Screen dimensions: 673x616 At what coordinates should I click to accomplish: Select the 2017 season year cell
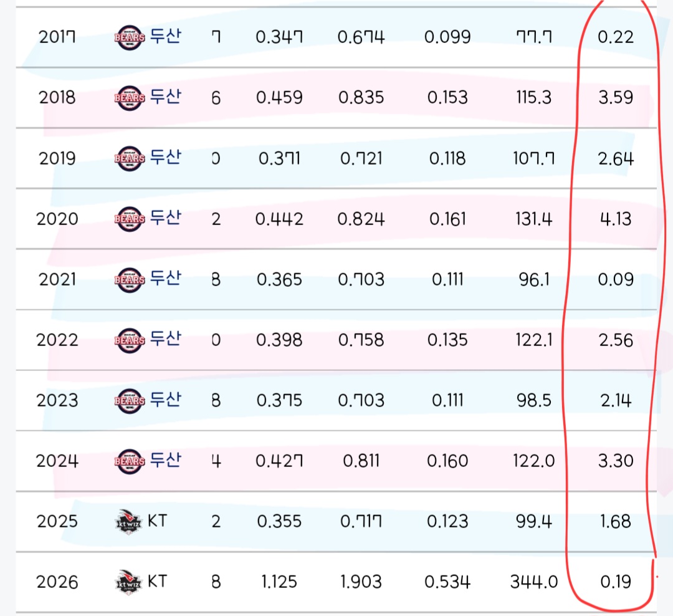[57, 37]
